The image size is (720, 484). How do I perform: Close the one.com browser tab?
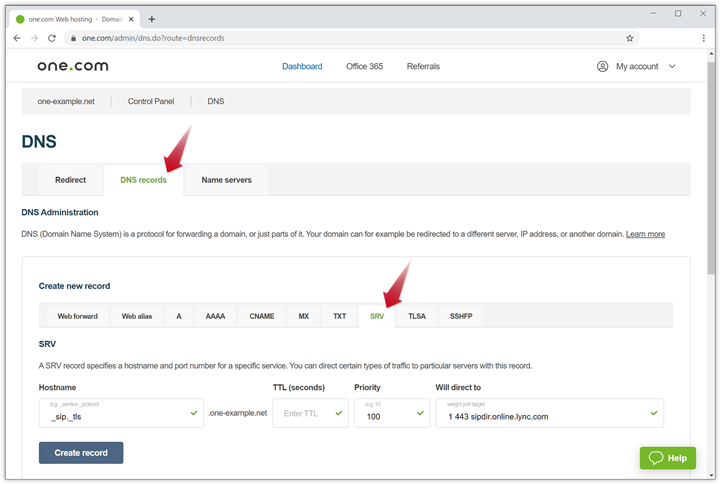click(x=133, y=19)
